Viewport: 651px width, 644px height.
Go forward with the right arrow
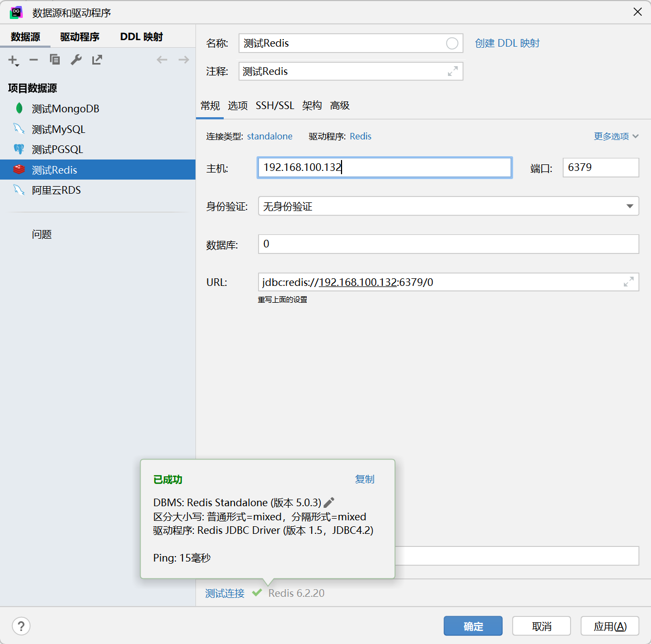tap(184, 60)
